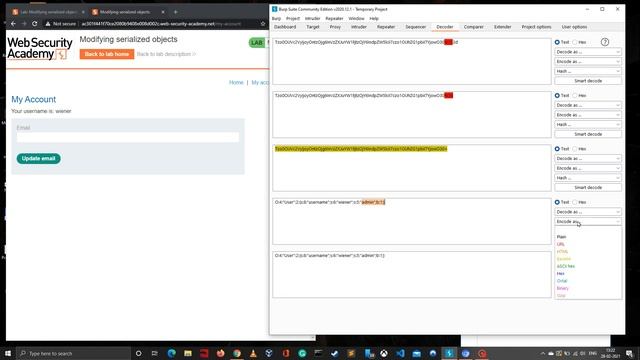
Task: Open the notification center icon
Action: point(629,353)
